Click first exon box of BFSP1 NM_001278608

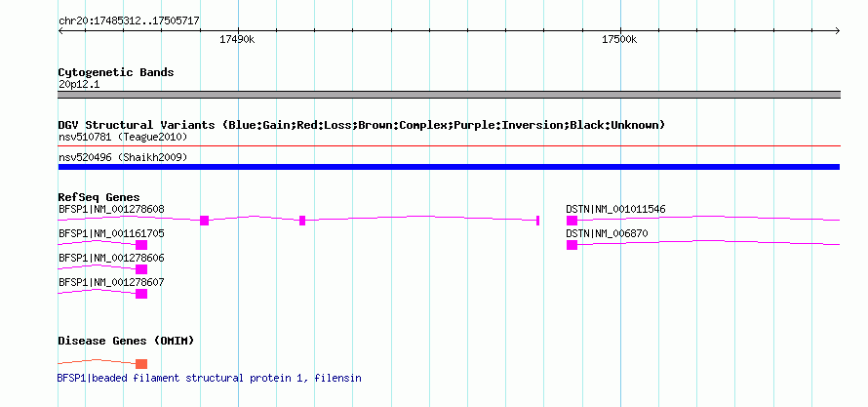point(204,221)
